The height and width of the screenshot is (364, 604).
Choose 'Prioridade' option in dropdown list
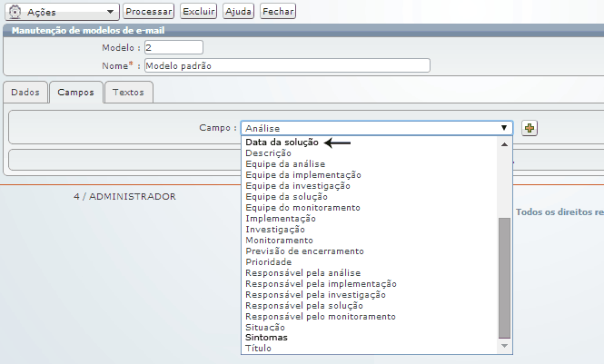(268, 261)
